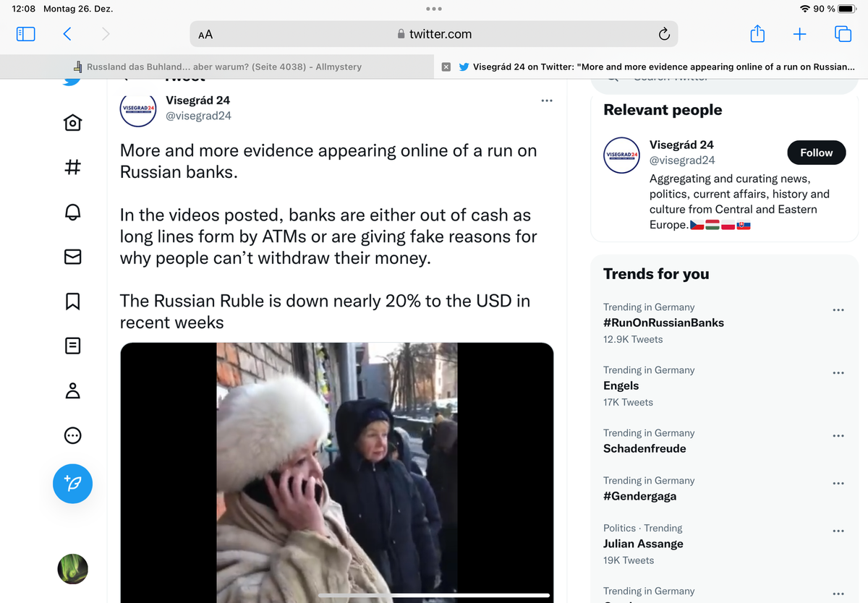Screen dimensions: 868x603
Task: Reload the twitter.com page
Action: coord(664,34)
